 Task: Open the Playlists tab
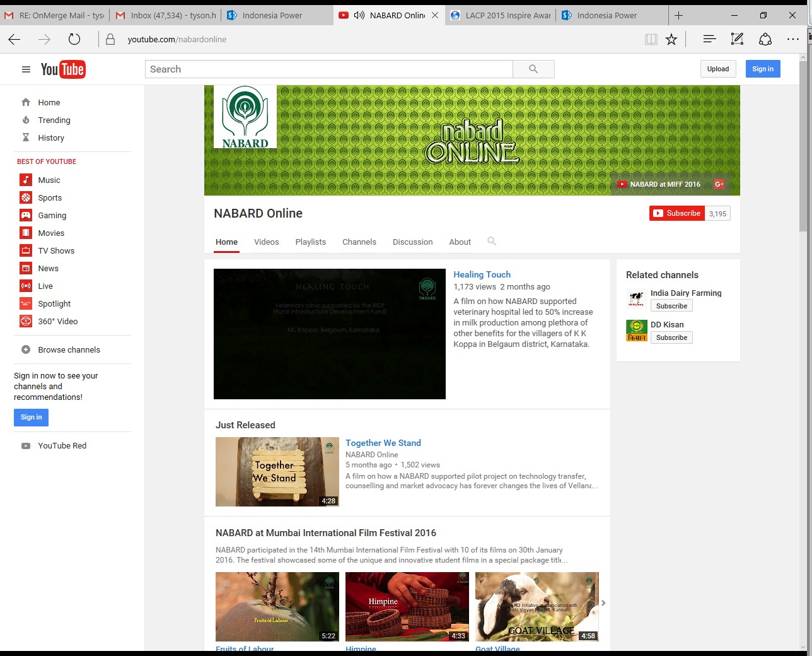point(310,242)
